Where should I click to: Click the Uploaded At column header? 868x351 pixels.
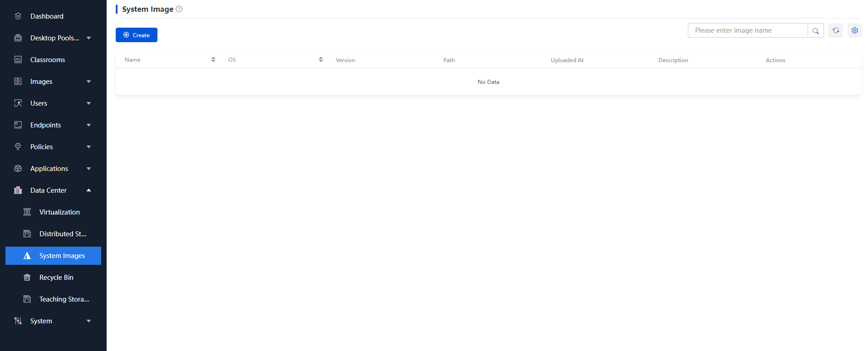click(x=567, y=60)
